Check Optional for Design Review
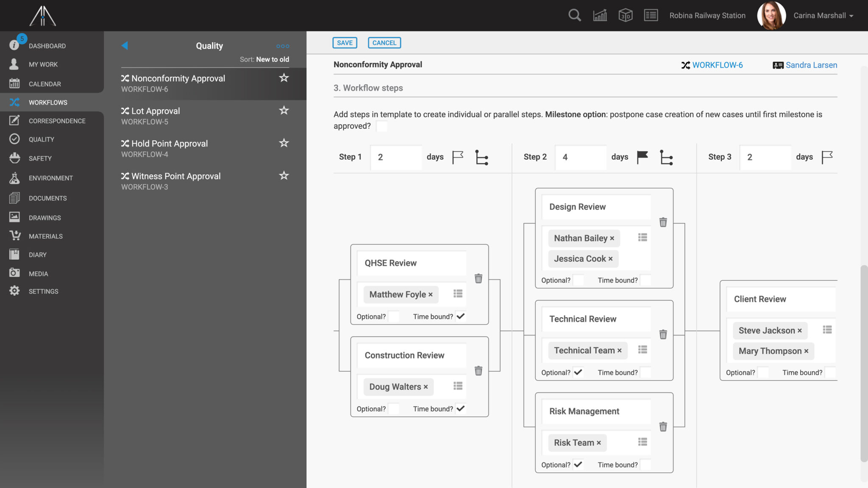This screenshot has width=868, height=488. (x=578, y=280)
